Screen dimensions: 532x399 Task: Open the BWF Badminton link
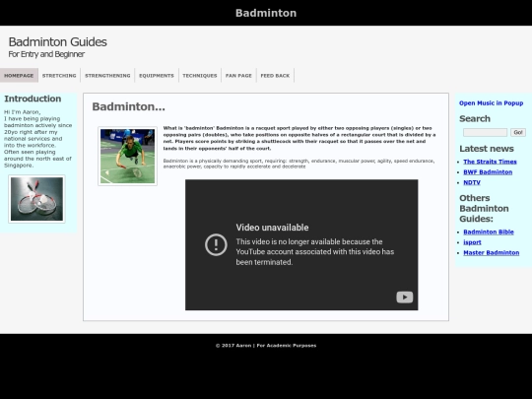(x=488, y=172)
